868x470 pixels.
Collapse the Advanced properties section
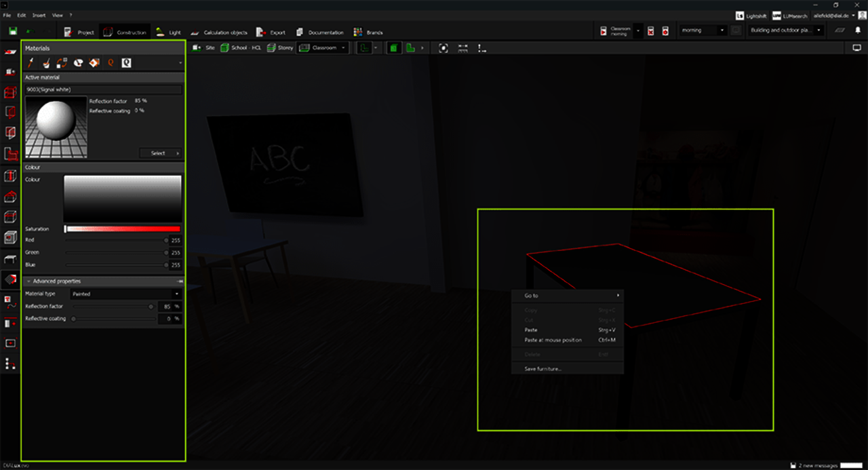coord(28,281)
